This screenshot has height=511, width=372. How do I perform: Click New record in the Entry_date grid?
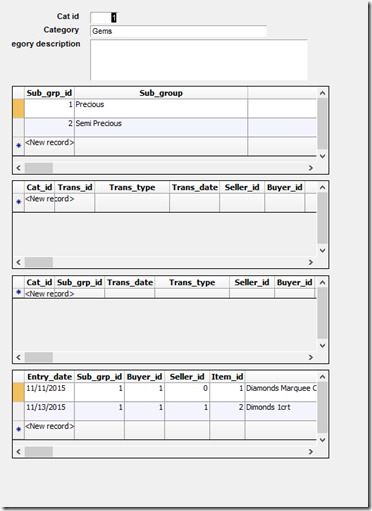pos(50,426)
